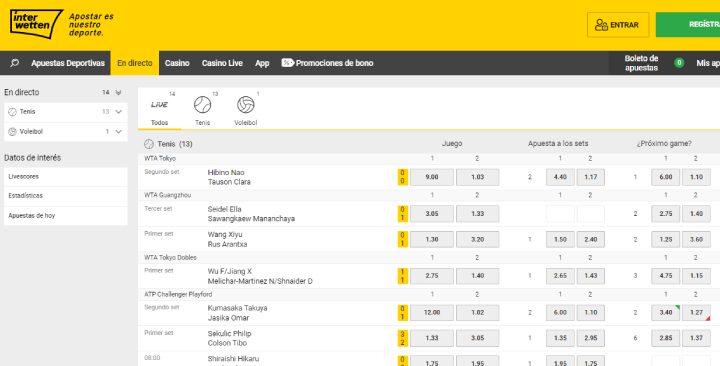The image size is (720, 366).
Task: Open Boleto de apuestas slip
Action: [x=641, y=63]
